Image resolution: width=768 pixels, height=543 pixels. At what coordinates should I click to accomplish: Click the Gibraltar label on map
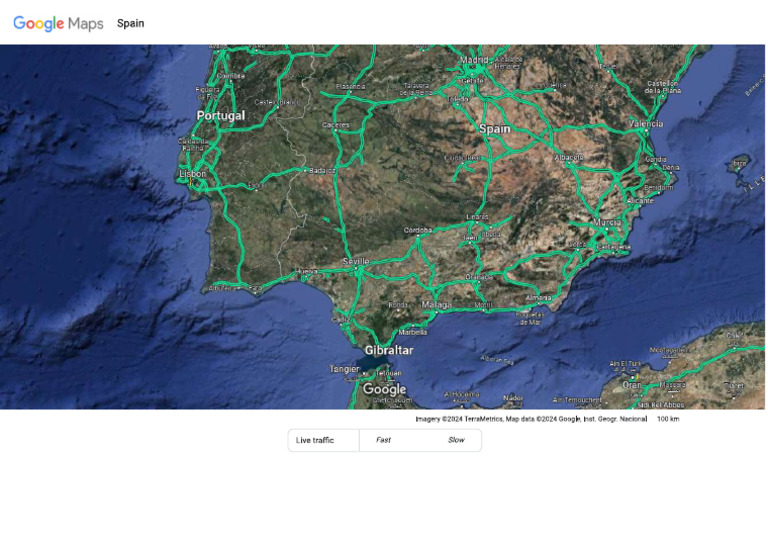coord(389,350)
